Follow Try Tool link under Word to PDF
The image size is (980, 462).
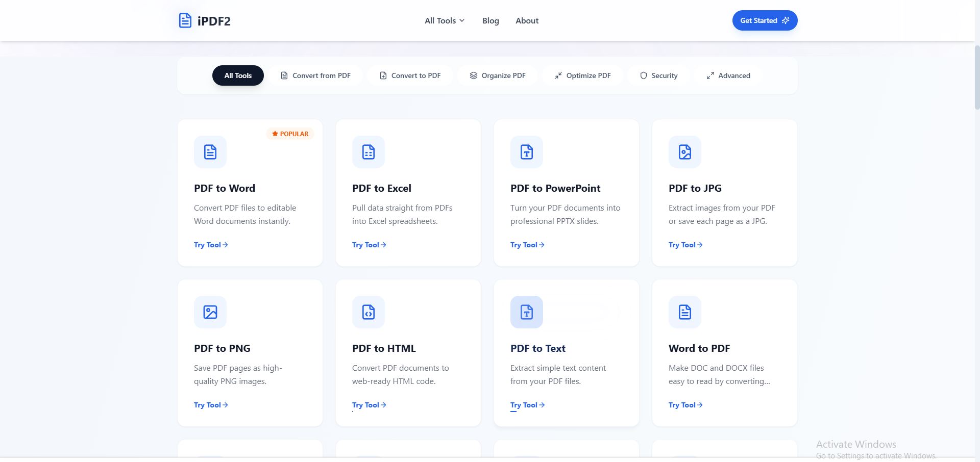click(685, 405)
